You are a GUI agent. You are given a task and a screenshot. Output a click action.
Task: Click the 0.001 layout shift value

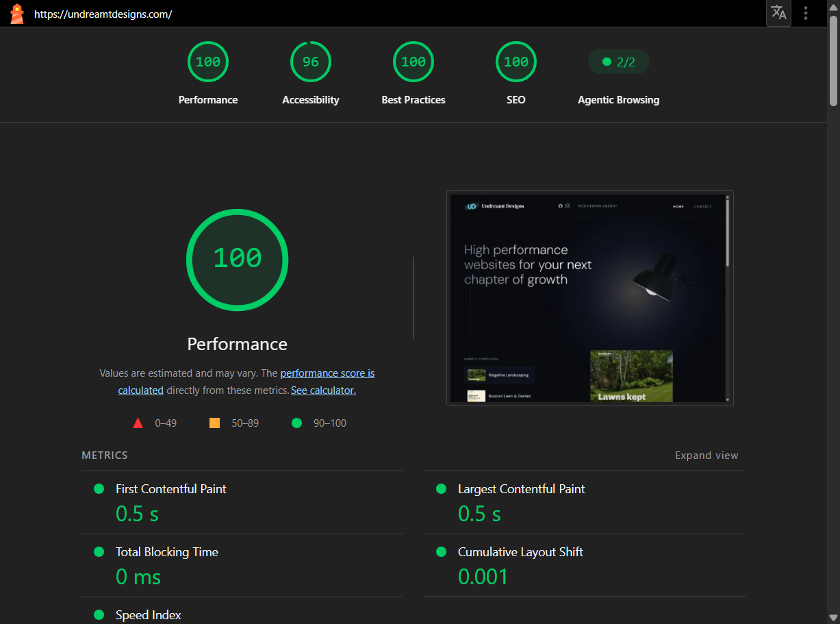pos(483,577)
